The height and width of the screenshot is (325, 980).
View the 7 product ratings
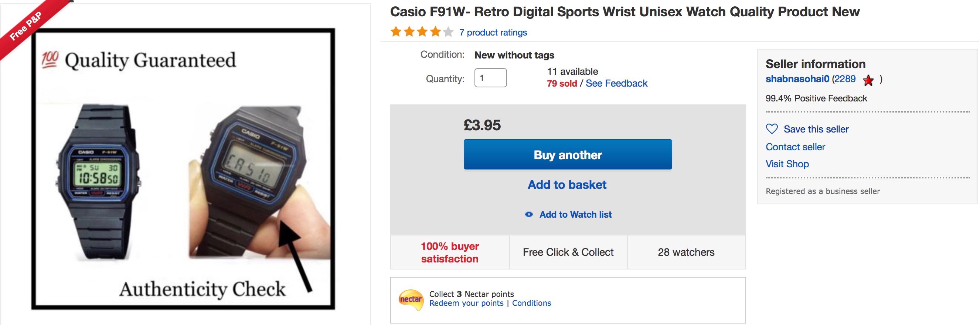[493, 33]
